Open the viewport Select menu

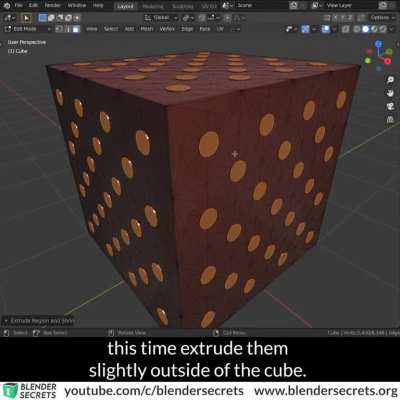pyautogui.click(x=111, y=29)
